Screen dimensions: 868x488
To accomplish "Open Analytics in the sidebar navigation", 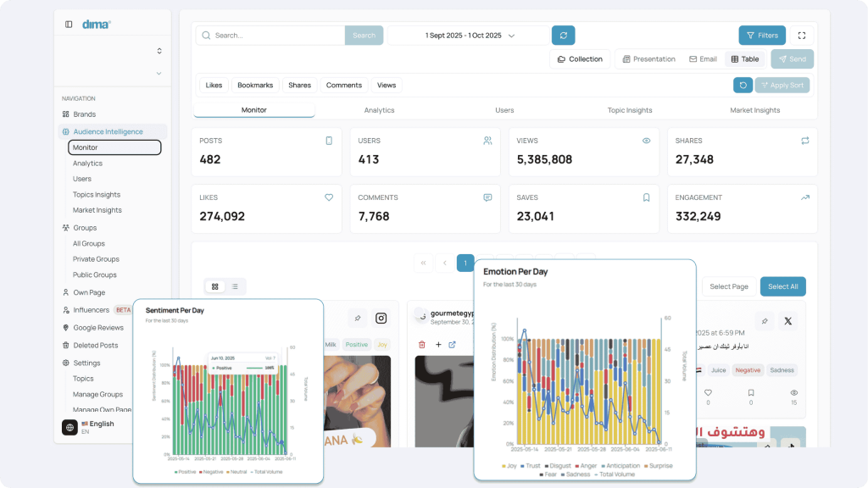I will (x=87, y=164).
